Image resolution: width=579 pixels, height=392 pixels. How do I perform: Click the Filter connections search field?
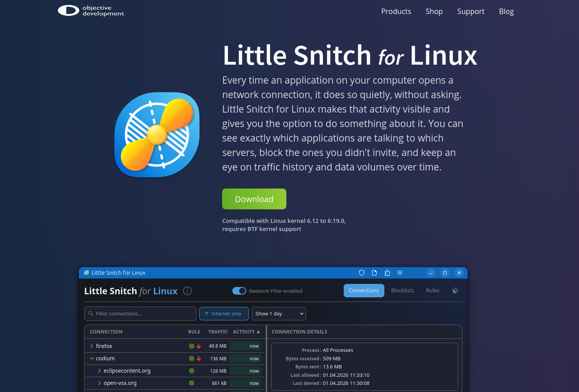click(140, 314)
